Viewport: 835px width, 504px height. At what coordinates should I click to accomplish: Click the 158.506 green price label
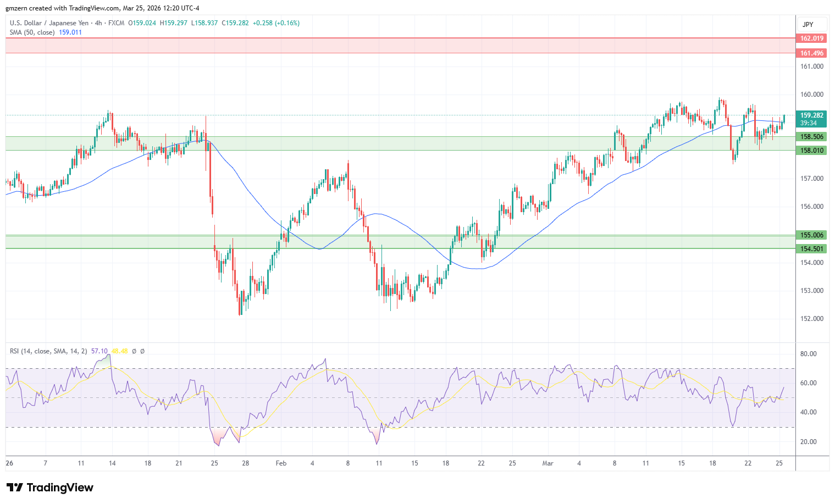point(811,137)
